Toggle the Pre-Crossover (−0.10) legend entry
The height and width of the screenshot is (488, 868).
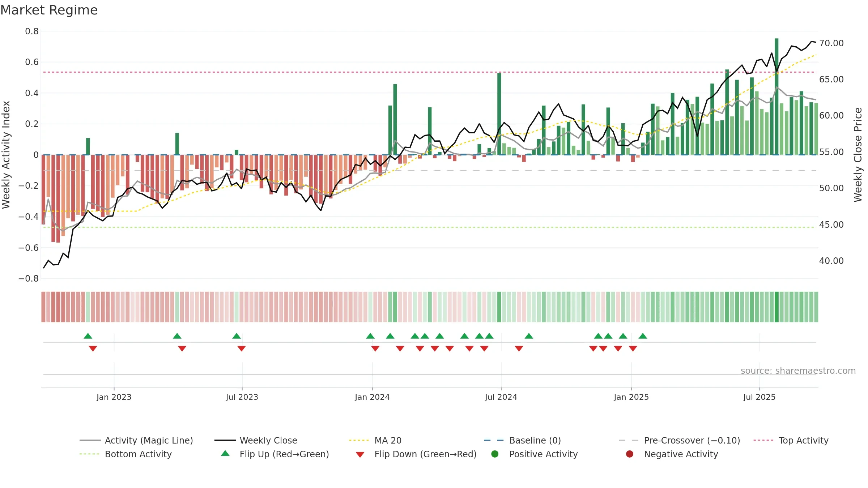tap(679, 440)
